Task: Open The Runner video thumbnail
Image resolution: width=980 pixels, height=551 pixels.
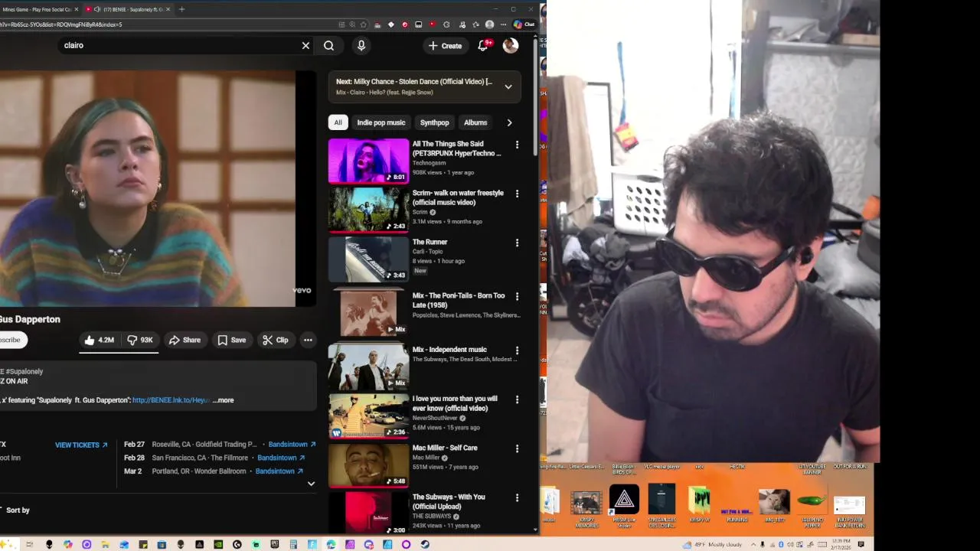Action: [369, 259]
